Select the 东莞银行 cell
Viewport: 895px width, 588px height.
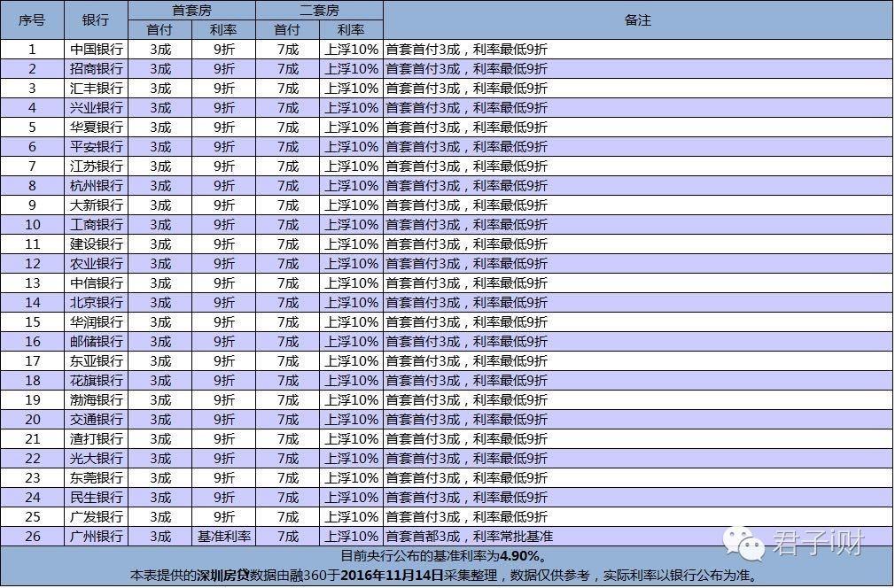coord(96,478)
